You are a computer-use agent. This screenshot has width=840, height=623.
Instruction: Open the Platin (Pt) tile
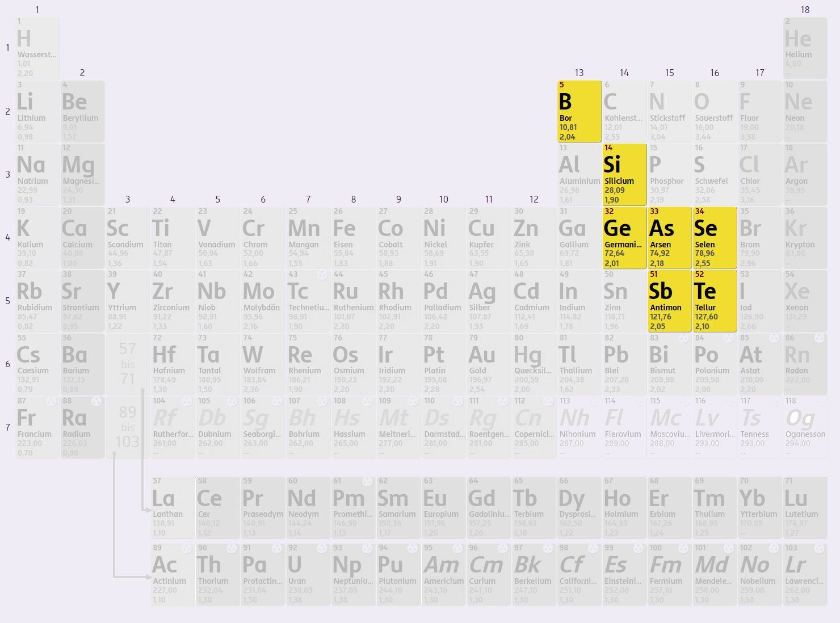[444, 364]
